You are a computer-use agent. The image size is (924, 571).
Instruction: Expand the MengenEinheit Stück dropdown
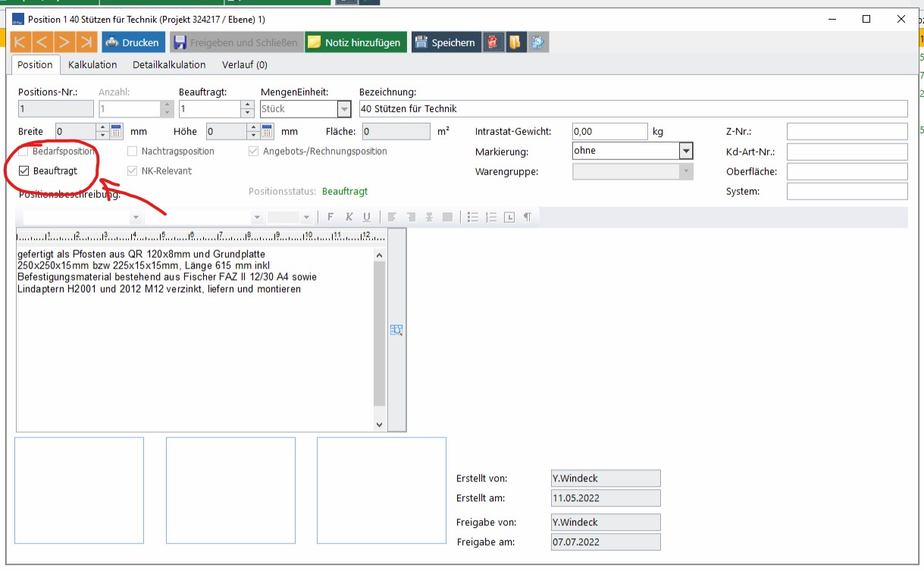pyautogui.click(x=344, y=109)
